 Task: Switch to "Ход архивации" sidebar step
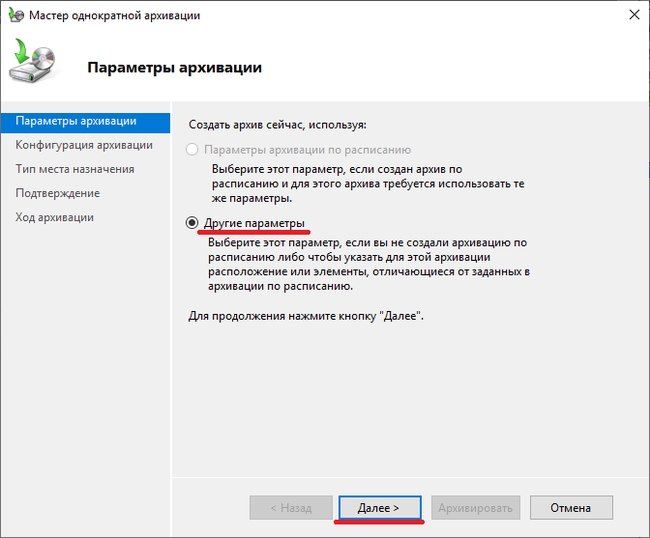55,217
